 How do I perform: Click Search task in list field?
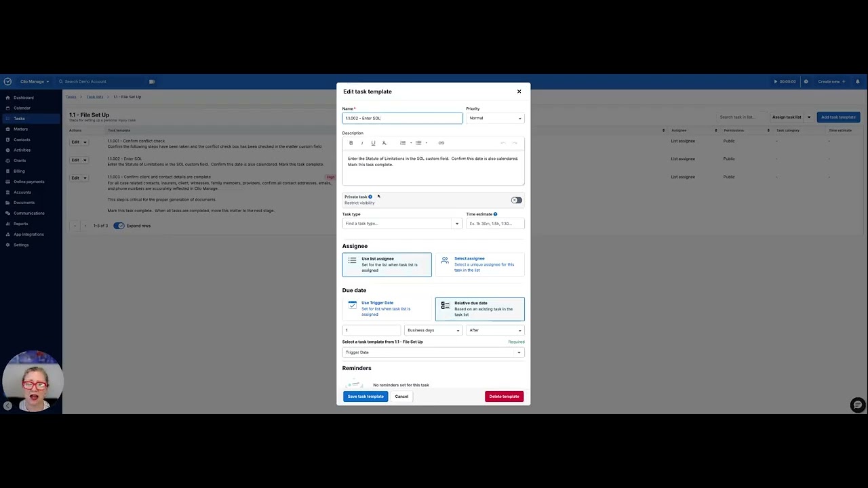point(740,117)
